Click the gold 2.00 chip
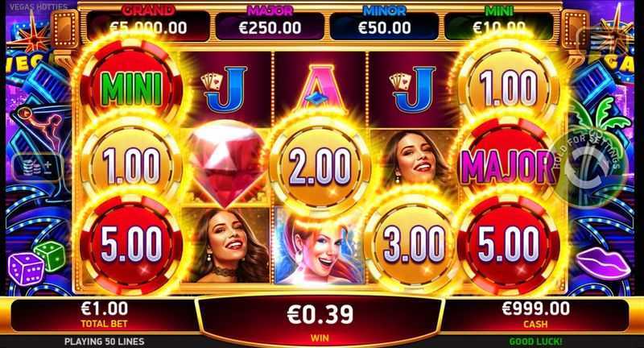 (320, 166)
